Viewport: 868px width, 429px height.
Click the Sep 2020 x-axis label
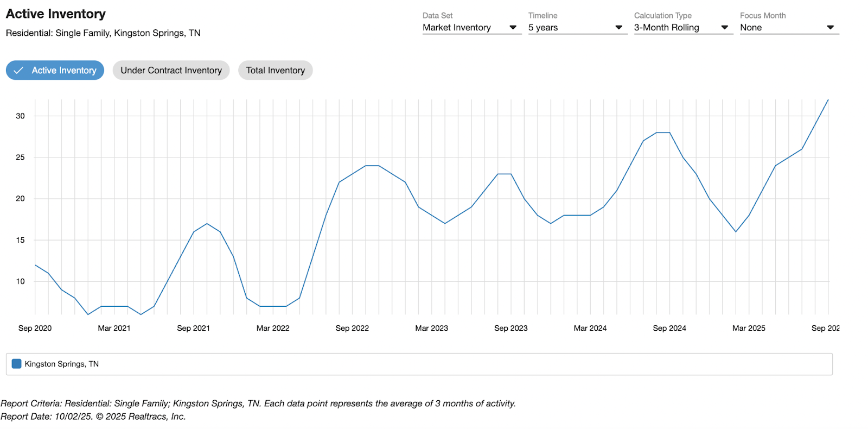(35, 328)
